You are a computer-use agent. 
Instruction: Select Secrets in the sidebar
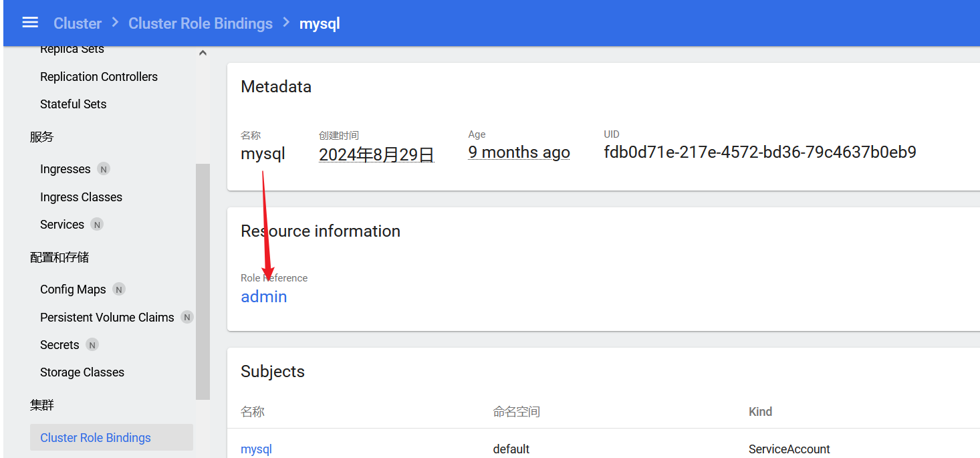click(x=59, y=345)
